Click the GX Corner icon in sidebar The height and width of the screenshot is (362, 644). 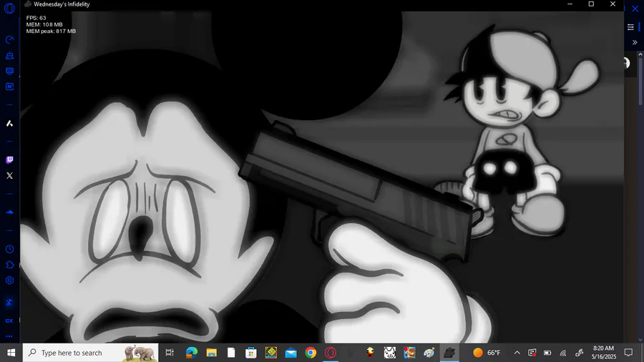tap(9, 321)
